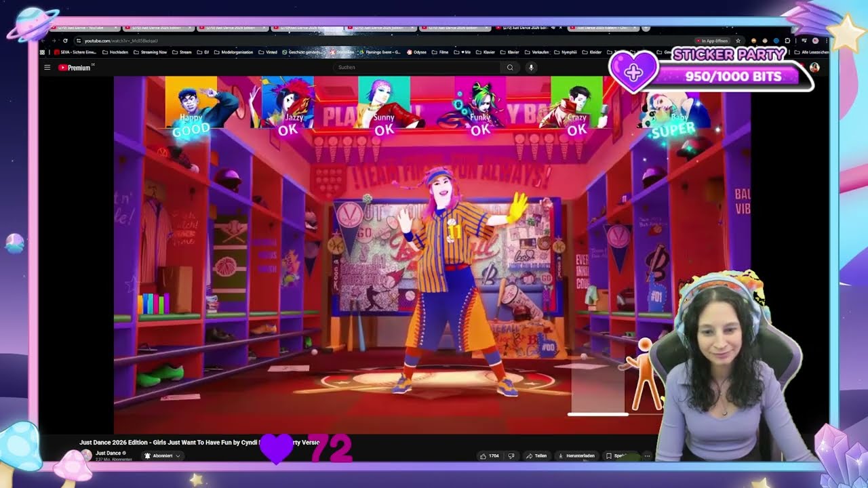Click the Happy player scorecard
868x488 pixels.
click(x=192, y=107)
